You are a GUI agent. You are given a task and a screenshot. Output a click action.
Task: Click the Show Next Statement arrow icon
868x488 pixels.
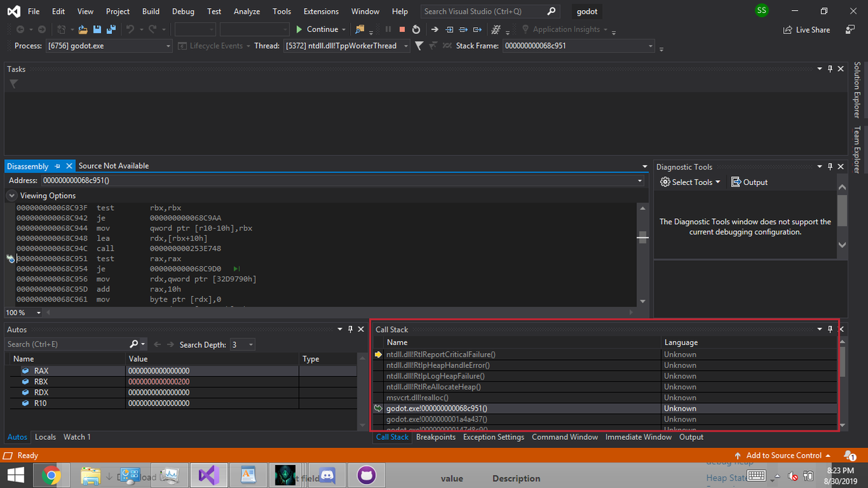(435, 30)
